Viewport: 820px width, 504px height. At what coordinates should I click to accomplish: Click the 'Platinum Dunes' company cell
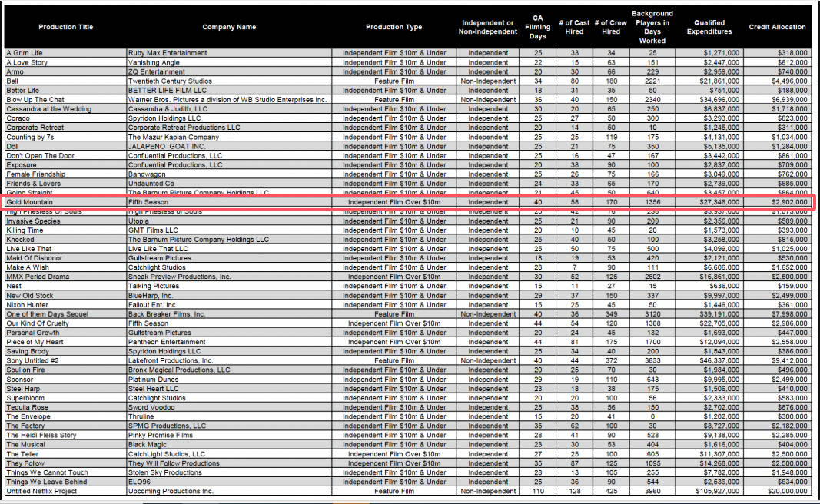[229, 380]
